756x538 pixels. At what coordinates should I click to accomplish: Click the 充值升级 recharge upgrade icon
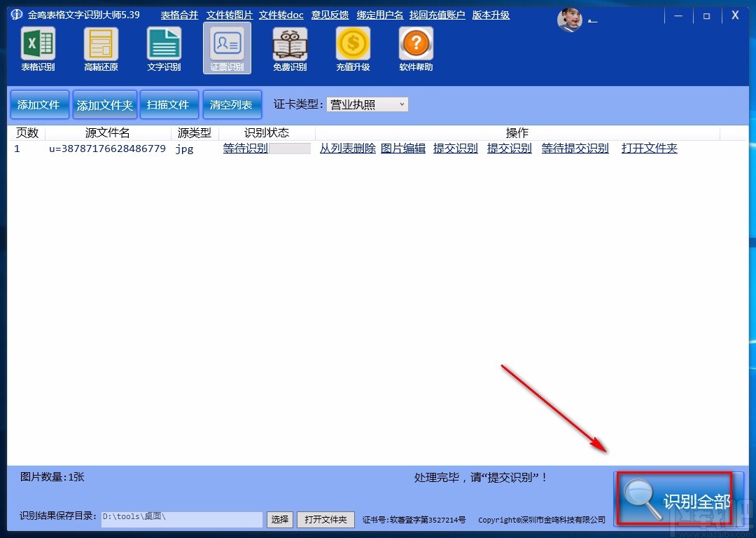(353, 48)
